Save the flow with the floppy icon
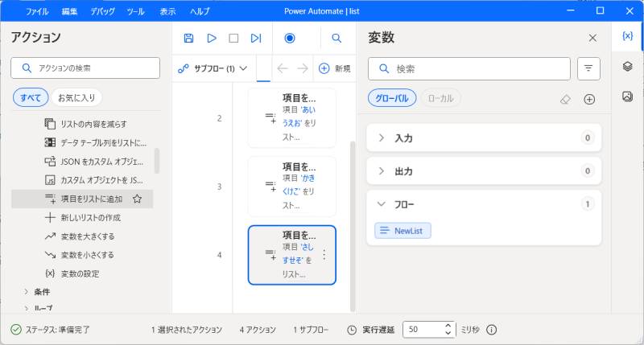 tap(188, 38)
